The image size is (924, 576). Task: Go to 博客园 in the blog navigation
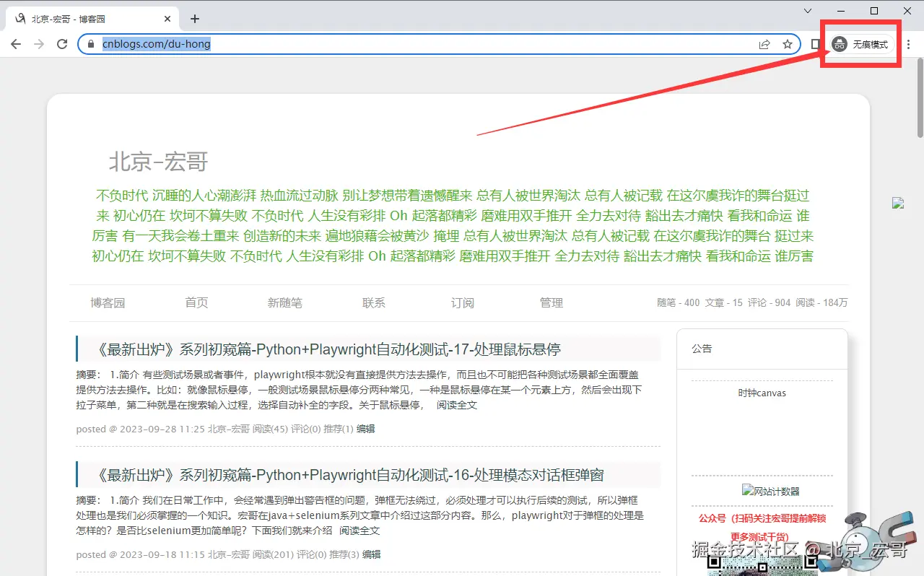(108, 302)
